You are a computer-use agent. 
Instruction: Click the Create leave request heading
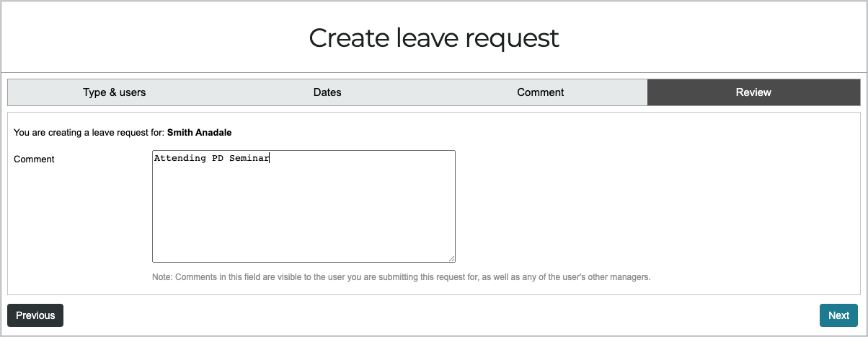point(434,38)
